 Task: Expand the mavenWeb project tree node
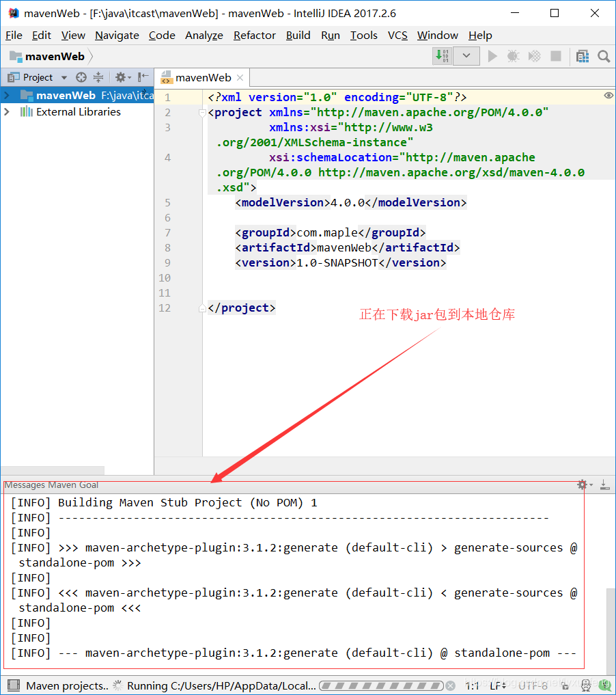(7, 95)
